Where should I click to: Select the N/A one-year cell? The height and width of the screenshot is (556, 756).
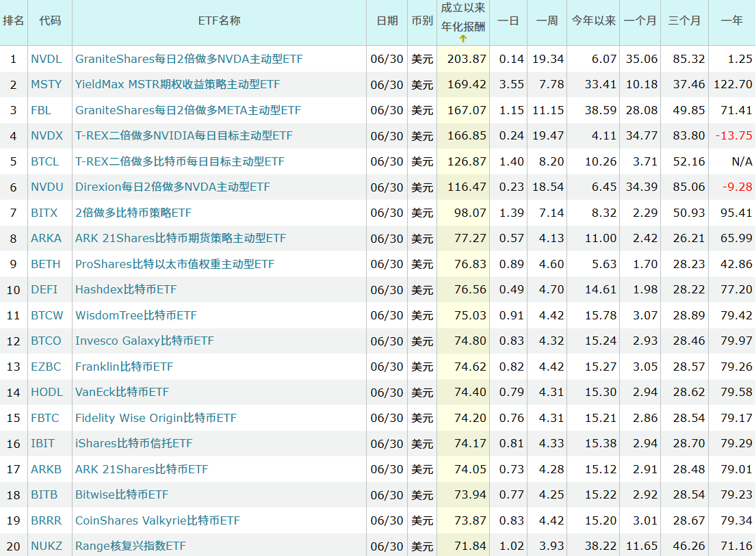coord(742,161)
